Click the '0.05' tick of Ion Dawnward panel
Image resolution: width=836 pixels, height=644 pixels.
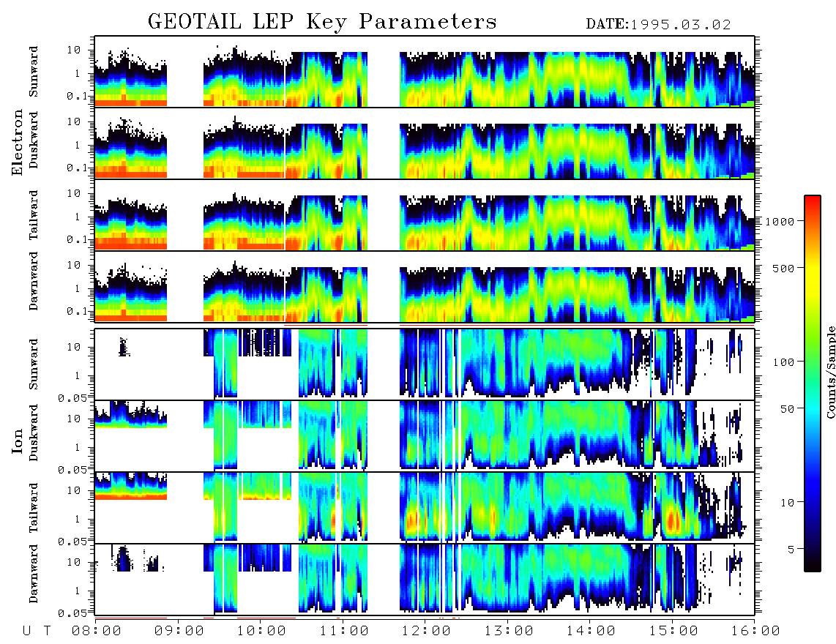tap(72, 613)
